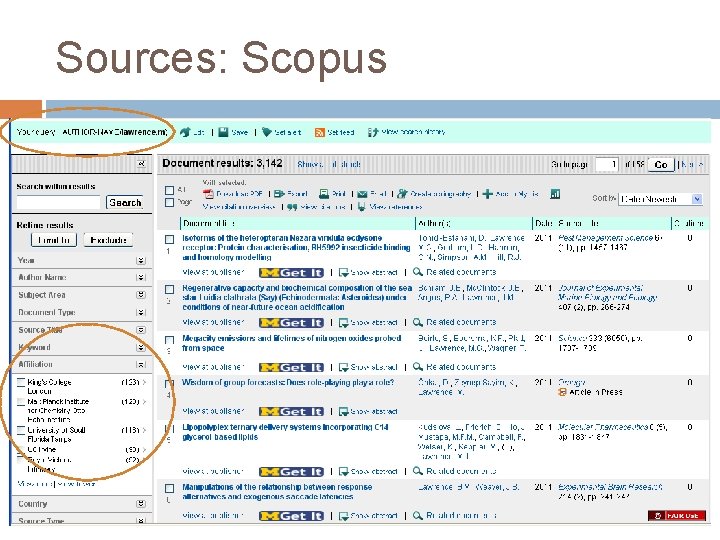Click Related documents magnifier for Regenerative capacity article
Image resolution: width=720 pixels, height=540 pixels.
(417, 322)
